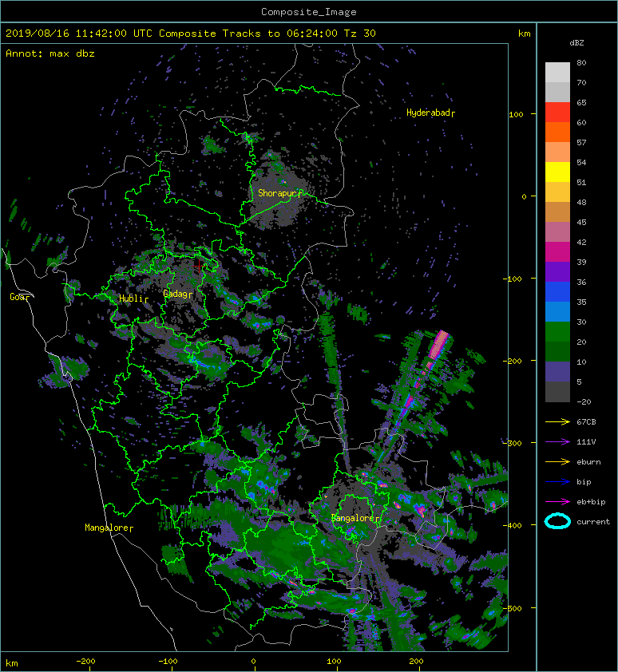
Task: Click the Hyderabad city label
Action: point(428,113)
